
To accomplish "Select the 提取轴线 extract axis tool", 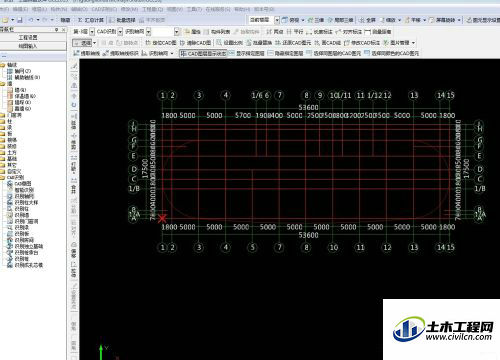I will tap(86, 53).
